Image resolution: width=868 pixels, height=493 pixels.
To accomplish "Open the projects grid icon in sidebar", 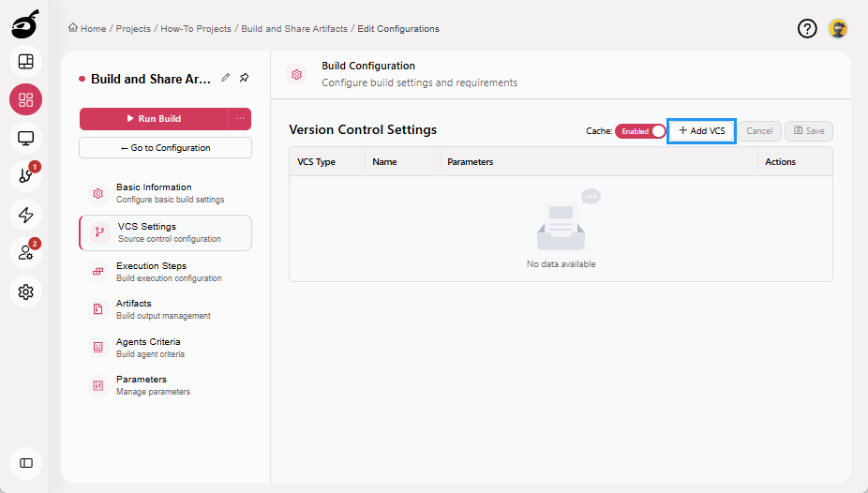I will [25, 99].
